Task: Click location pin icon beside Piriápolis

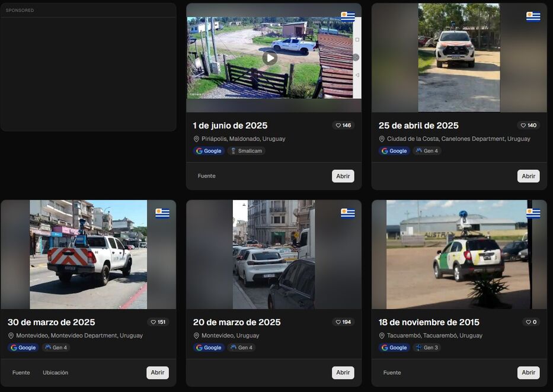Action: (x=196, y=139)
